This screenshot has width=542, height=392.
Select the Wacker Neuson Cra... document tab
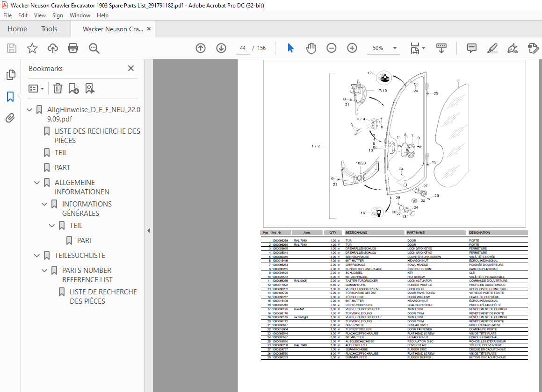click(x=113, y=29)
